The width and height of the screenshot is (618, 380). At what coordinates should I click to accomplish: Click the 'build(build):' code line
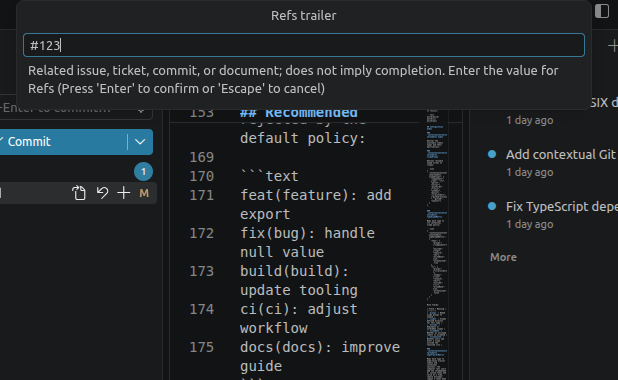coord(294,271)
